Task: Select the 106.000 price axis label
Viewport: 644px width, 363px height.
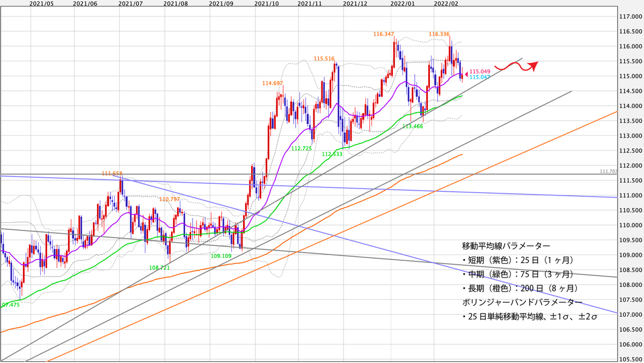Action: [x=630, y=344]
